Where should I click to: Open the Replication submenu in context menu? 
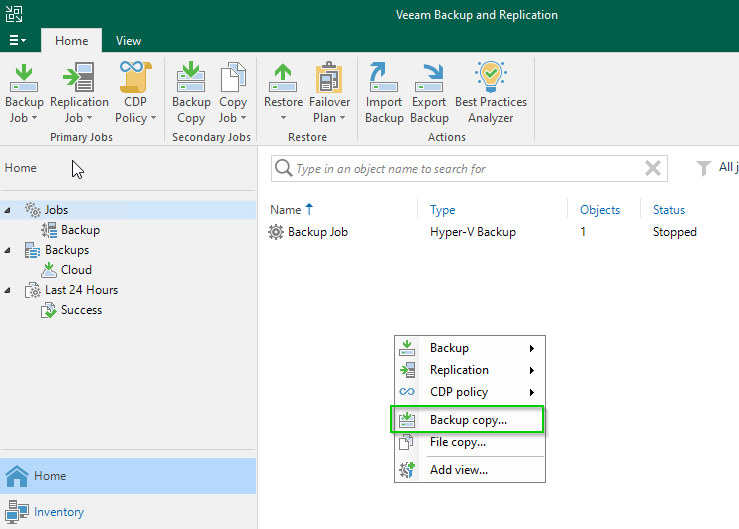(470, 370)
